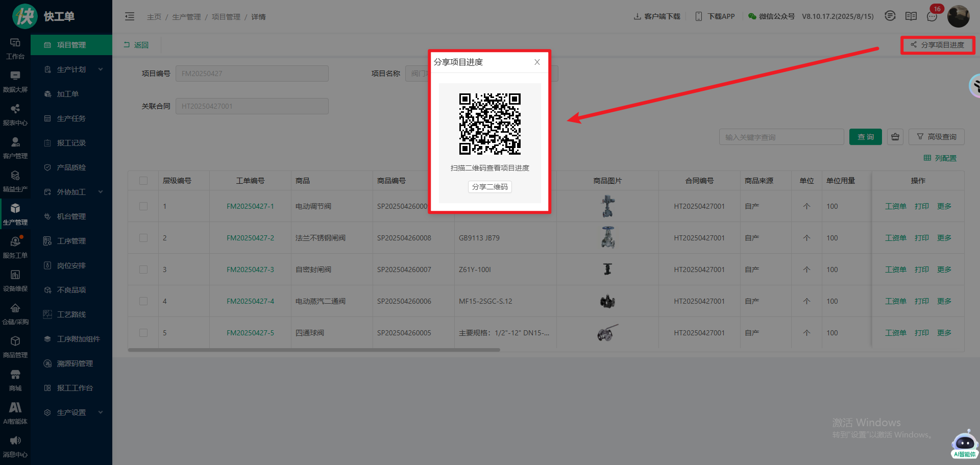The image size is (980, 465).
Task: Open 报表中心 in the left sidebar
Action: click(x=15, y=115)
